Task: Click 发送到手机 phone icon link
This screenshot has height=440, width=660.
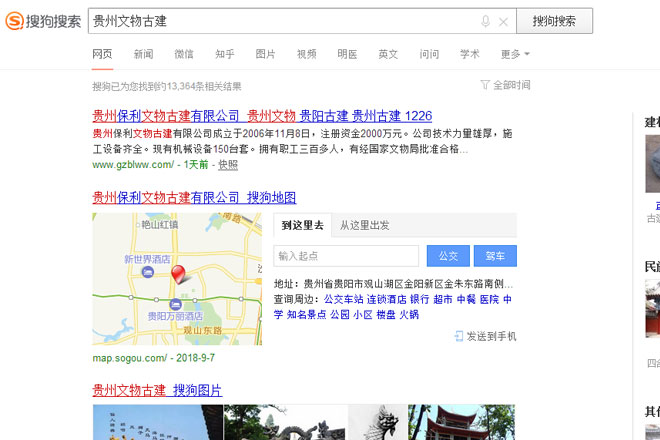Action: pyautogui.click(x=485, y=336)
